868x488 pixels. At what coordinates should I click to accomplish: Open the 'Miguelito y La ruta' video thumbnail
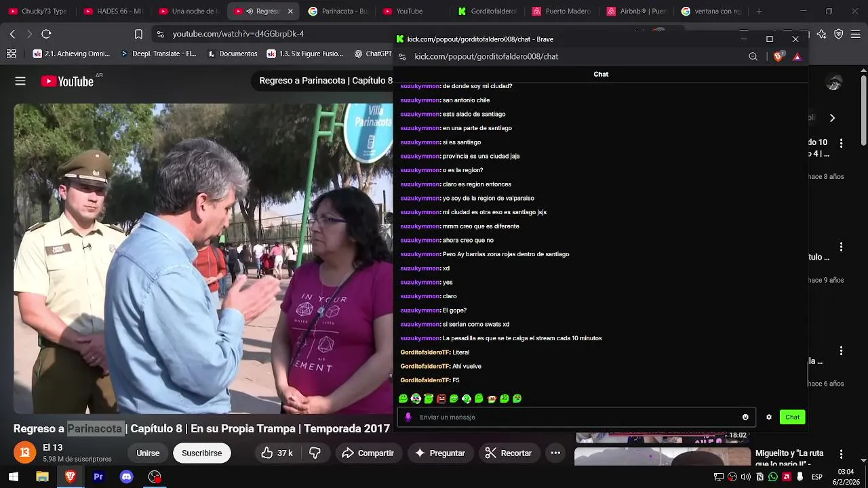coord(663,457)
